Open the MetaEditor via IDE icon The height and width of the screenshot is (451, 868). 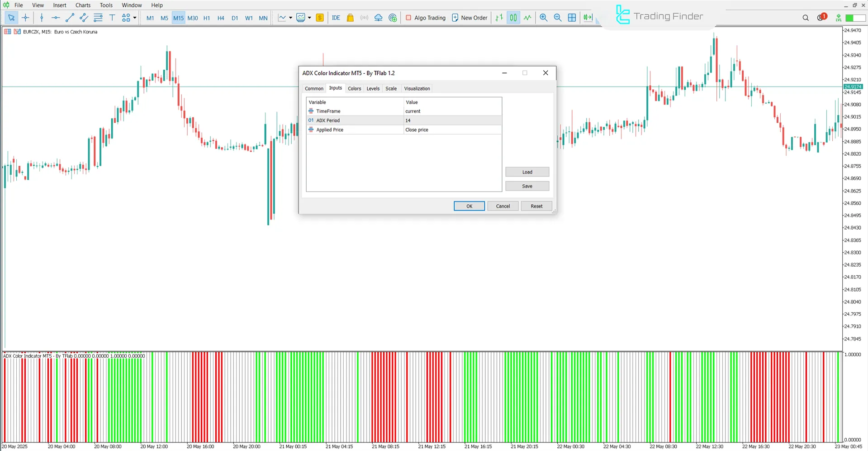point(336,18)
